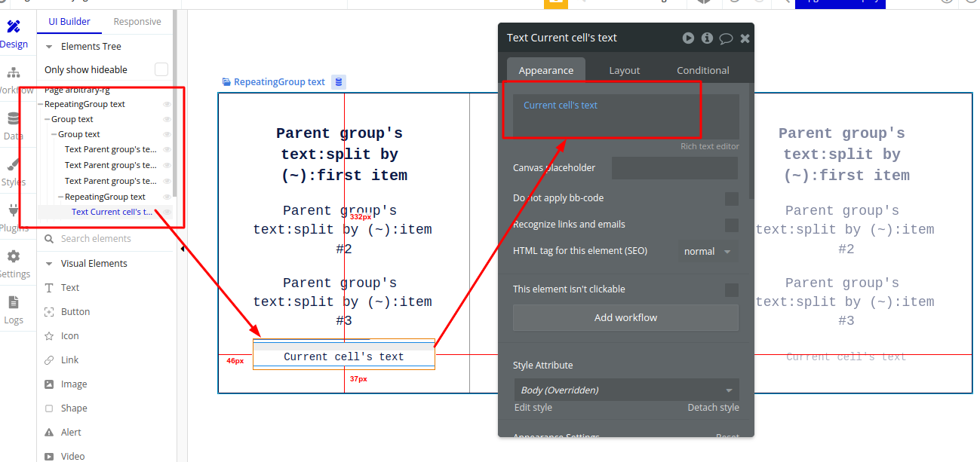Image resolution: width=980 pixels, height=462 pixels.
Task: Click database icon beside RepeatingGroup text label
Action: (x=339, y=82)
